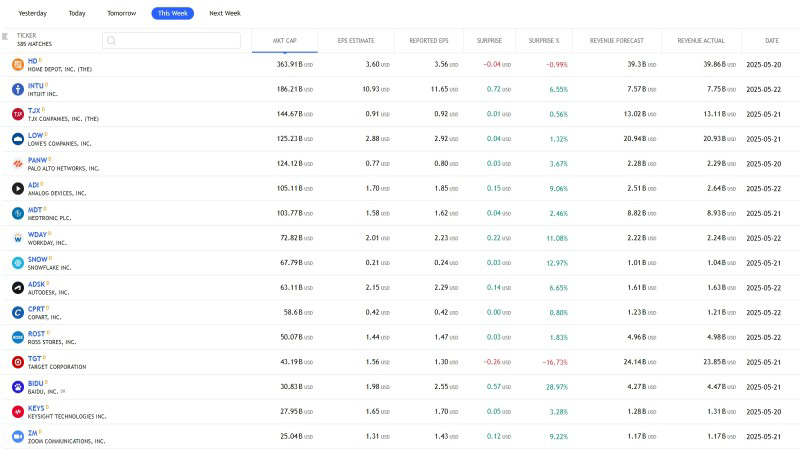
Task: Sort the table by Mkt Cap column
Action: [x=284, y=41]
